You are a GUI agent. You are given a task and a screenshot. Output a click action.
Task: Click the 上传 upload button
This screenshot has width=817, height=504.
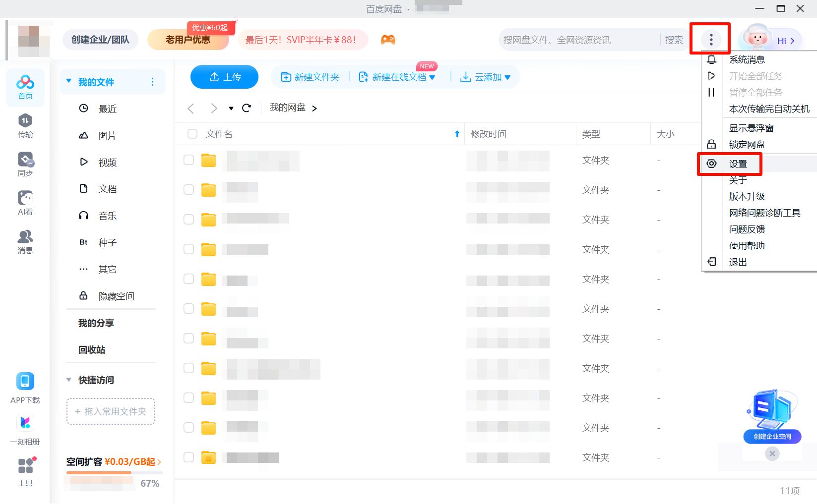(224, 77)
